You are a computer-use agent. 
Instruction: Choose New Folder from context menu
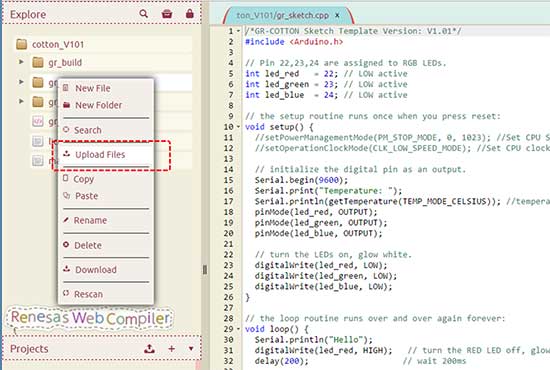point(106,105)
